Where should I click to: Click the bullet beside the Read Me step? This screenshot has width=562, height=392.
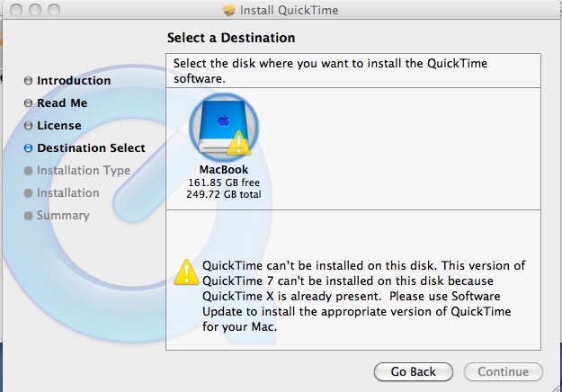click(28, 103)
